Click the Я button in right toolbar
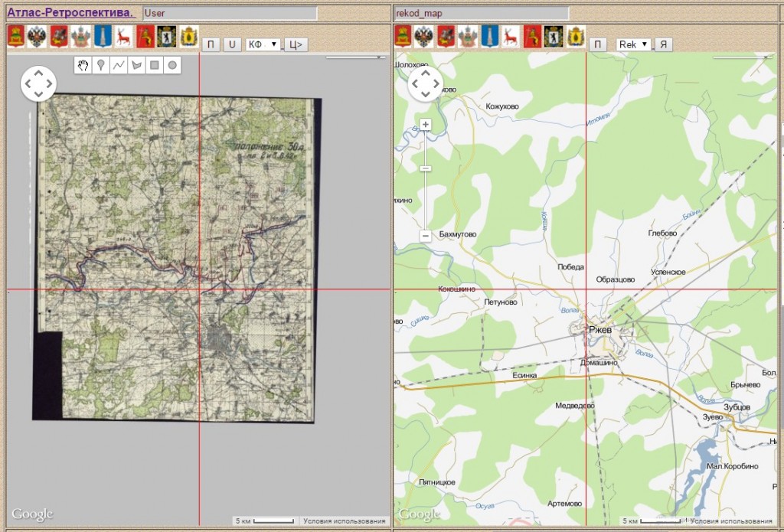 point(664,44)
